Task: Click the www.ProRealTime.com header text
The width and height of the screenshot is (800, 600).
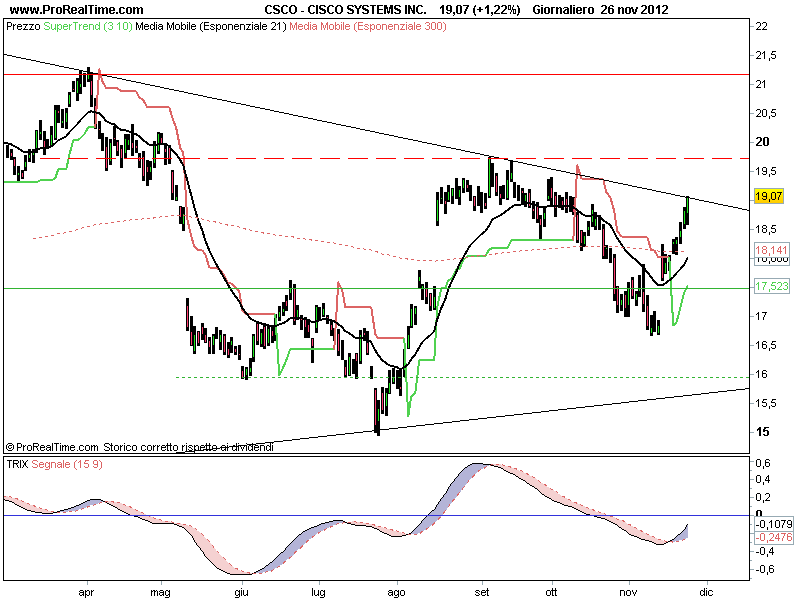Action: pos(77,9)
